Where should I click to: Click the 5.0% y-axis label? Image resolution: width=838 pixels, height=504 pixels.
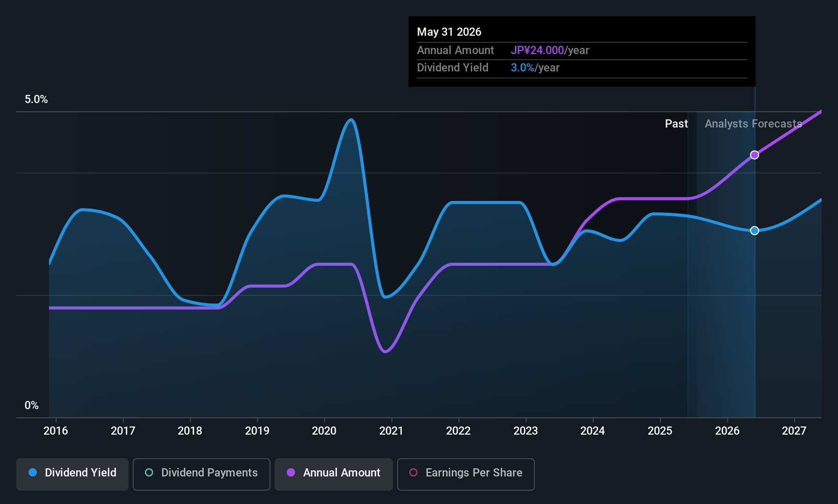point(36,99)
